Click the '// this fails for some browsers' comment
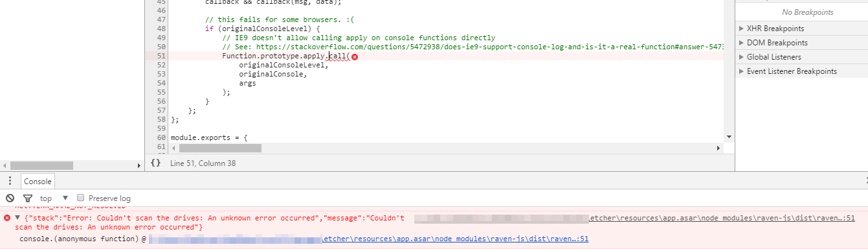The width and height of the screenshot is (868, 249). coord(280,19)
